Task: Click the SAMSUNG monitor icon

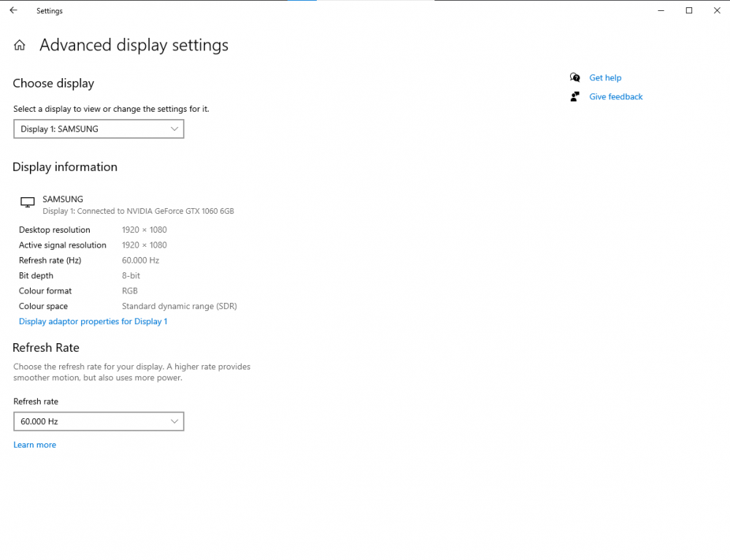Action: click(x=28, y=202)
